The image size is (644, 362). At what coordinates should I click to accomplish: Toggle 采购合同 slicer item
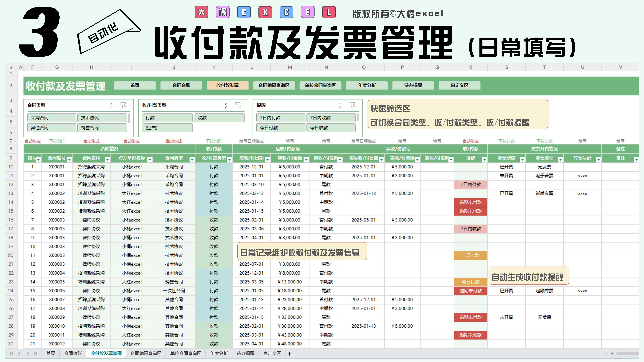tap(51, 118)
